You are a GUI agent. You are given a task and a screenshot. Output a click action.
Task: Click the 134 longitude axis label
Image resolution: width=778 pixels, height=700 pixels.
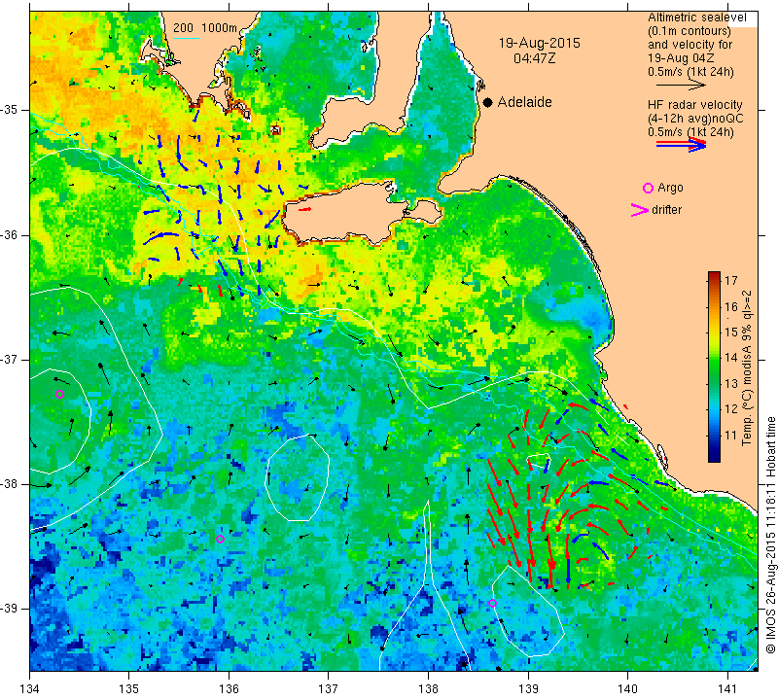(x=30, y=689)
